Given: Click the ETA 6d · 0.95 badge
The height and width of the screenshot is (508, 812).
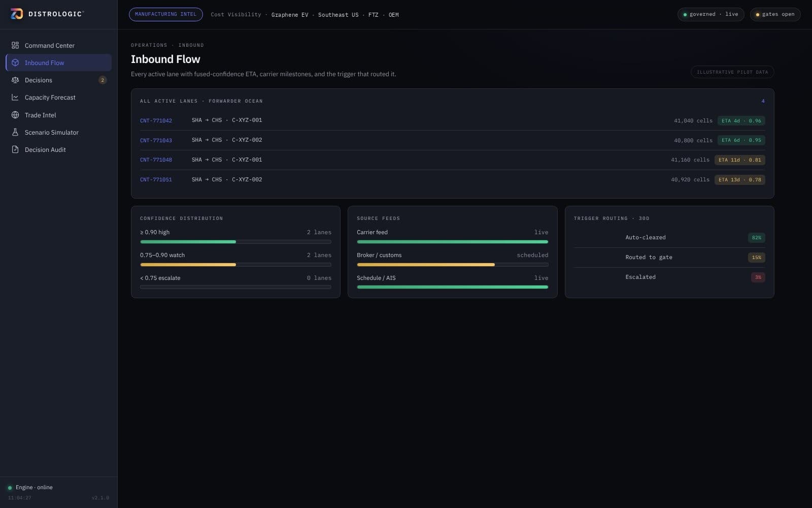Looking at the screenshot, I should point(741,140).
